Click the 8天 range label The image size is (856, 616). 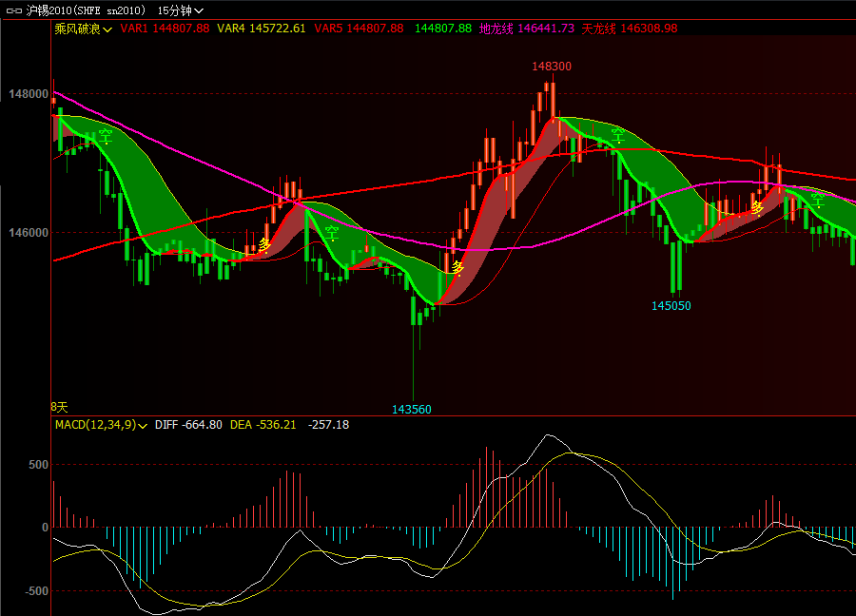point(59,407)
